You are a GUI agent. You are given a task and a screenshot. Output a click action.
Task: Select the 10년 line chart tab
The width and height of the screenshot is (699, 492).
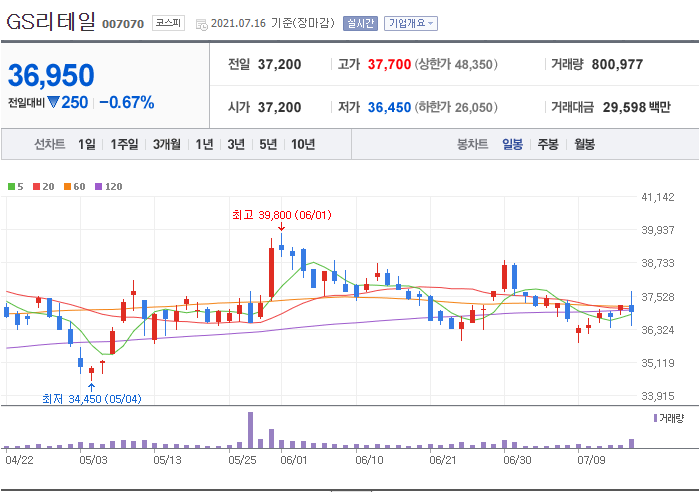click(303, 144)
